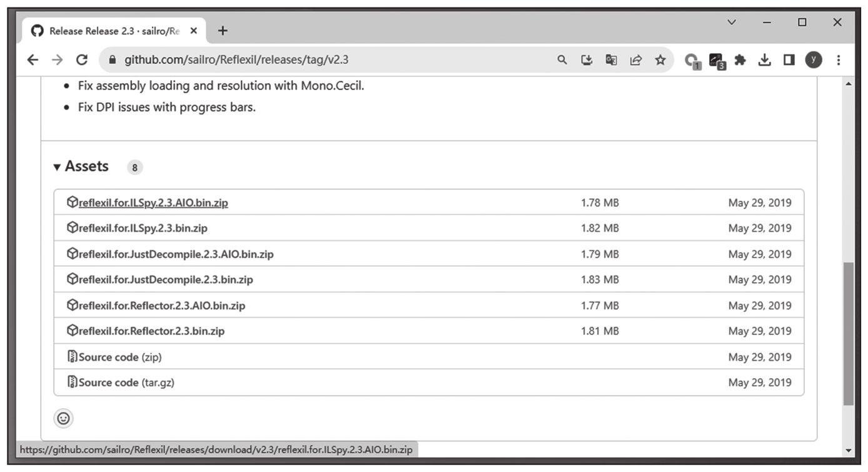Click the Assets count badge 8

tap(134, 167)
